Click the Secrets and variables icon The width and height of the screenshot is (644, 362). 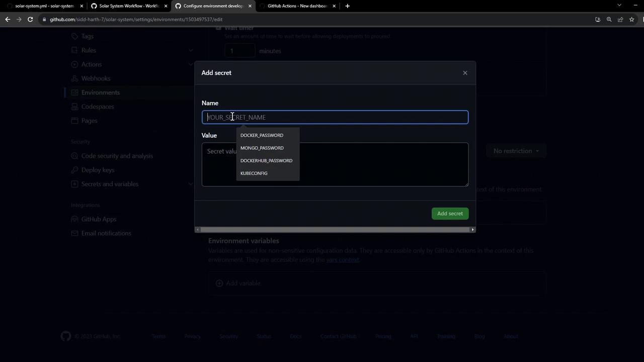[75, 184]
